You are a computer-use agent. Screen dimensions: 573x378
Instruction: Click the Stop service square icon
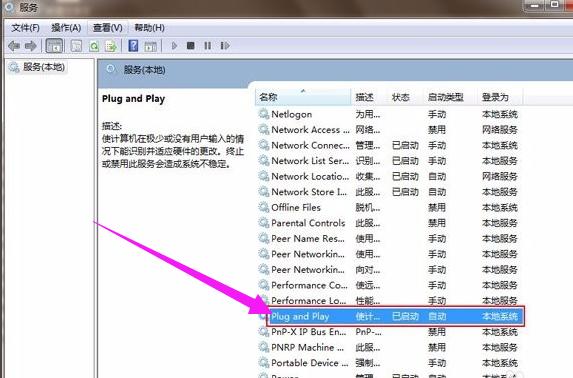click(190, 46)
